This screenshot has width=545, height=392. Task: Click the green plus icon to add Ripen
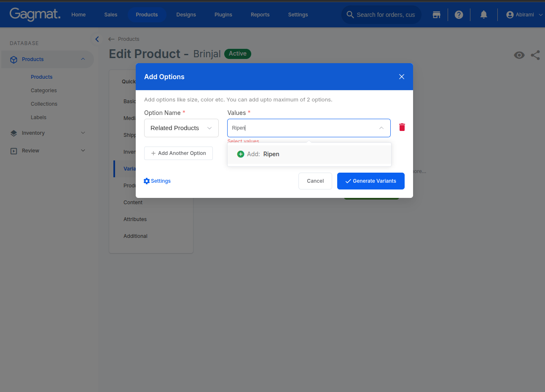[241, 154]
